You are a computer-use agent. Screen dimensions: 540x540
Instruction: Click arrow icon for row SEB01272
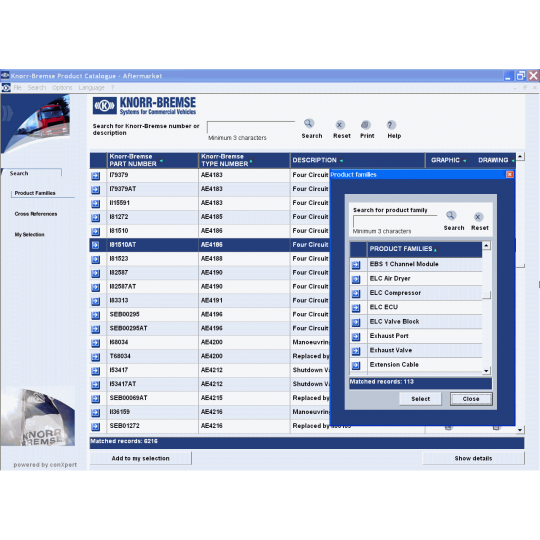(96, 427)
